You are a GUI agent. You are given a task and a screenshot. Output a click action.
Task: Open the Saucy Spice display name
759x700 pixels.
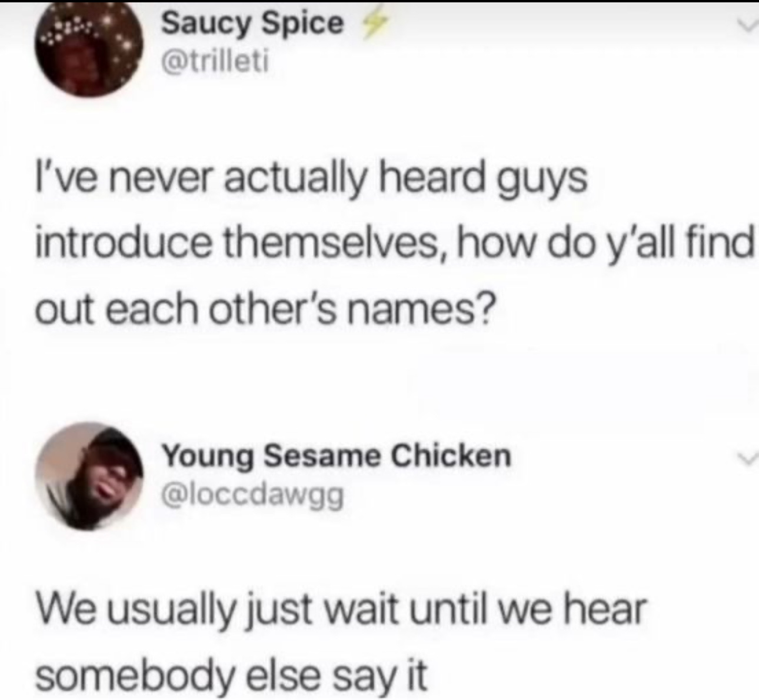(x=252, y=24)
